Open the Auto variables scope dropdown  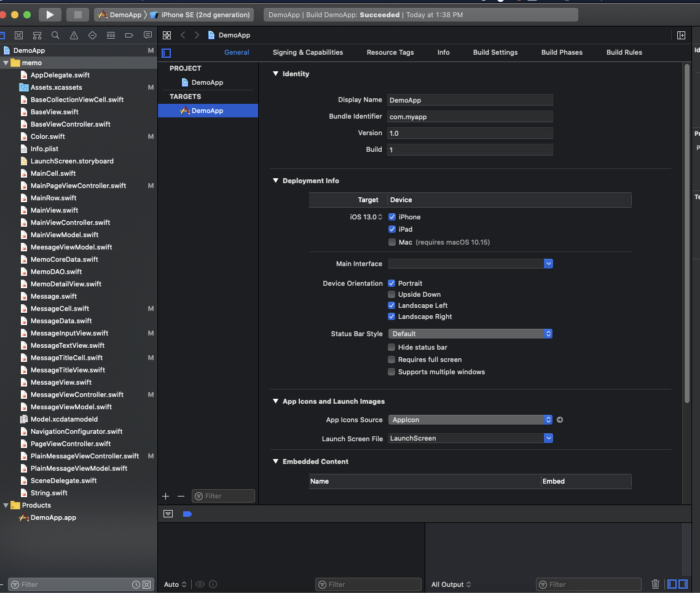click(175, 584)
